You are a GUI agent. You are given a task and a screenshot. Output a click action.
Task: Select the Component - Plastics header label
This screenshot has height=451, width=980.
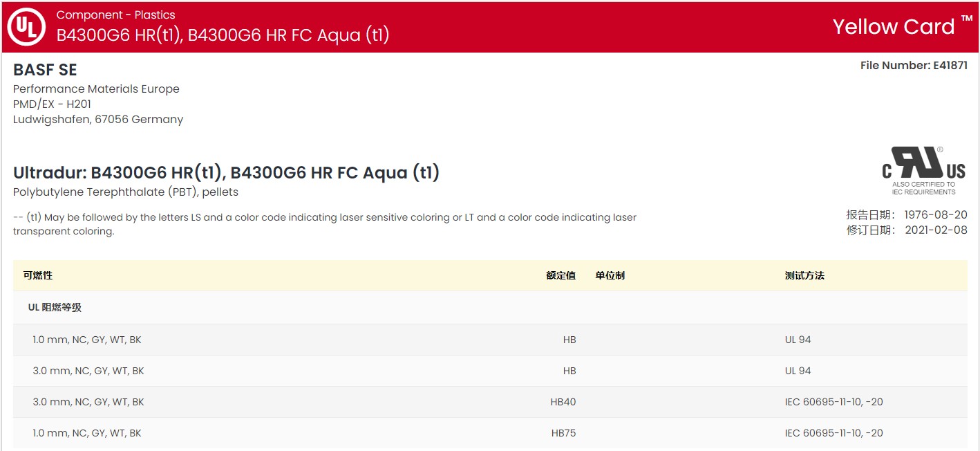(116, 15)
